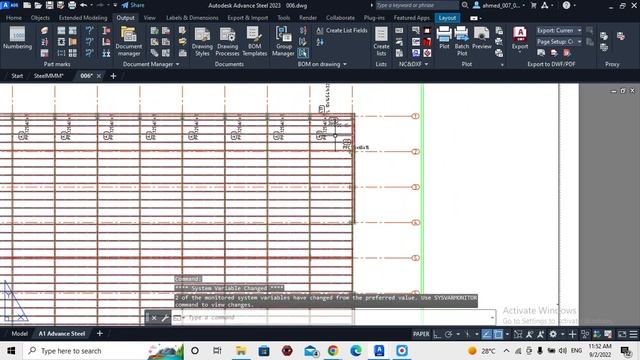Switch to the SteelMMM* drawing tab
The height and width of the screenshot is (360, 640).
tap(49, 76)
